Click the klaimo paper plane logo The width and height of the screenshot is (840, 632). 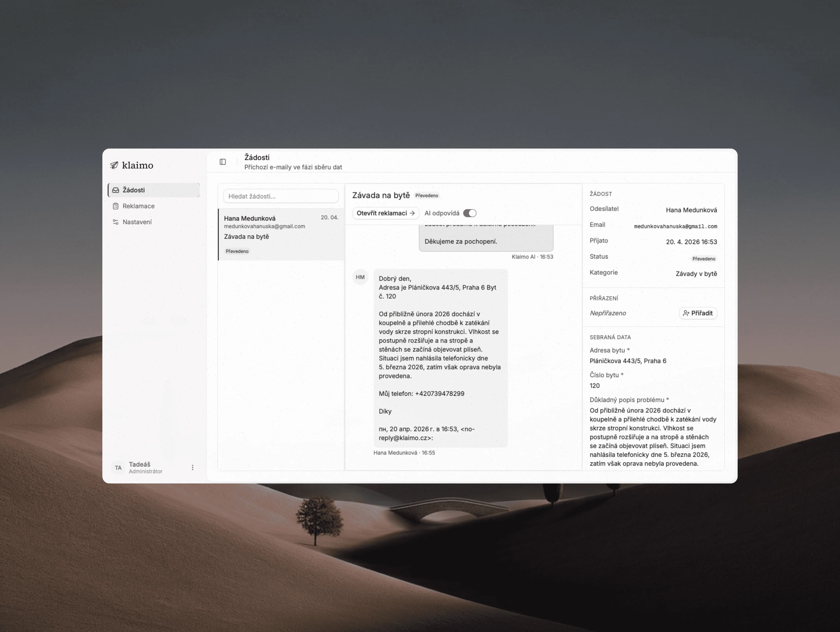point(114,165)
